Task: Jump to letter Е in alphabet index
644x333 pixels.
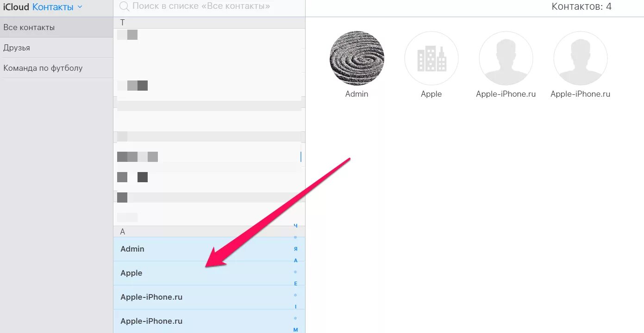Action: click(x=295, y=284)
